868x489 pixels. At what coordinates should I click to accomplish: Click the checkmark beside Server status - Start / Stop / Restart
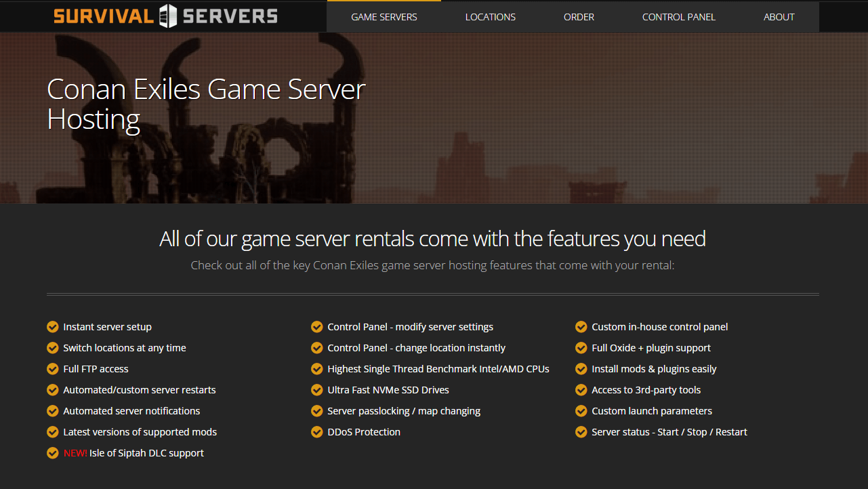(x=581, y=432)
